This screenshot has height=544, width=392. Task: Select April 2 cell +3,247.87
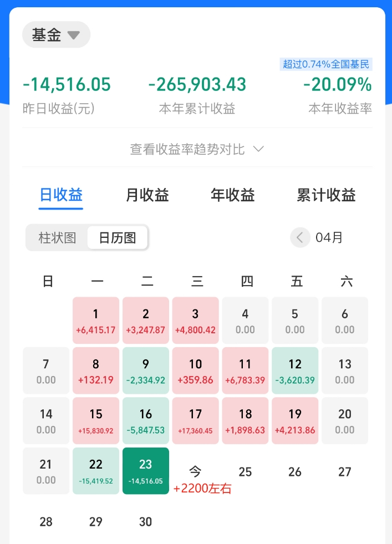click(x=146, y=320)
